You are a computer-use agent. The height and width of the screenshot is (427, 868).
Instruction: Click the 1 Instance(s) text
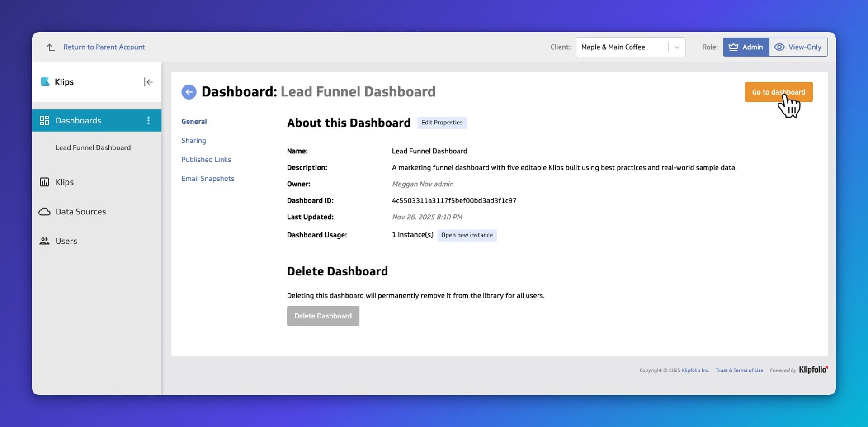(x=413, y=235)
